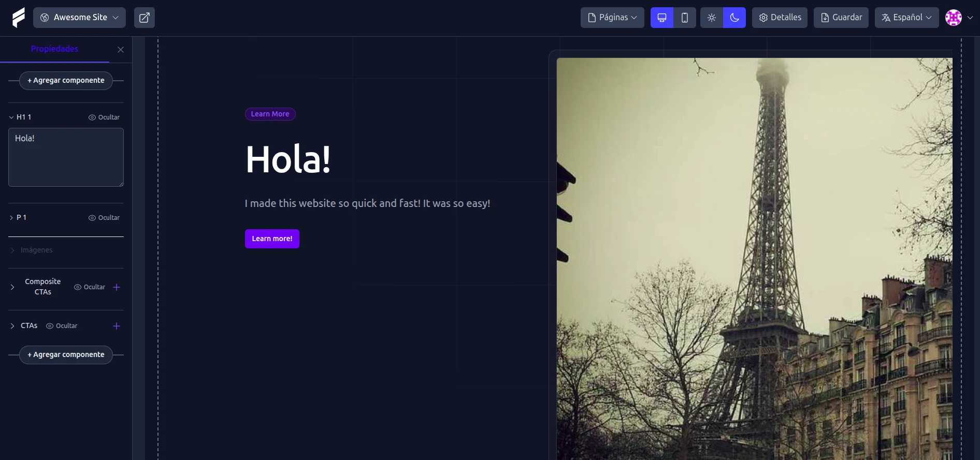Expand the CTAs section
This screenshot has width=980, height=460.
coord(12,326)
